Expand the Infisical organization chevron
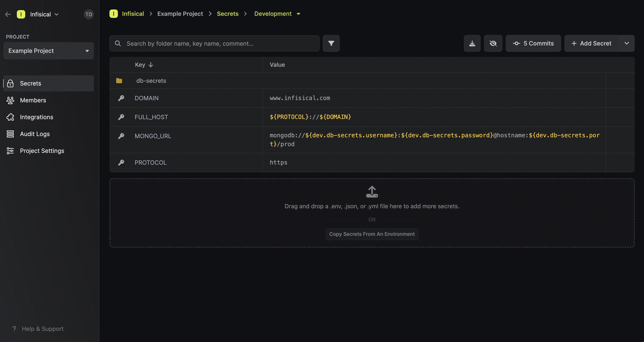This screenshot has width=644, height=342. [56, 14]
